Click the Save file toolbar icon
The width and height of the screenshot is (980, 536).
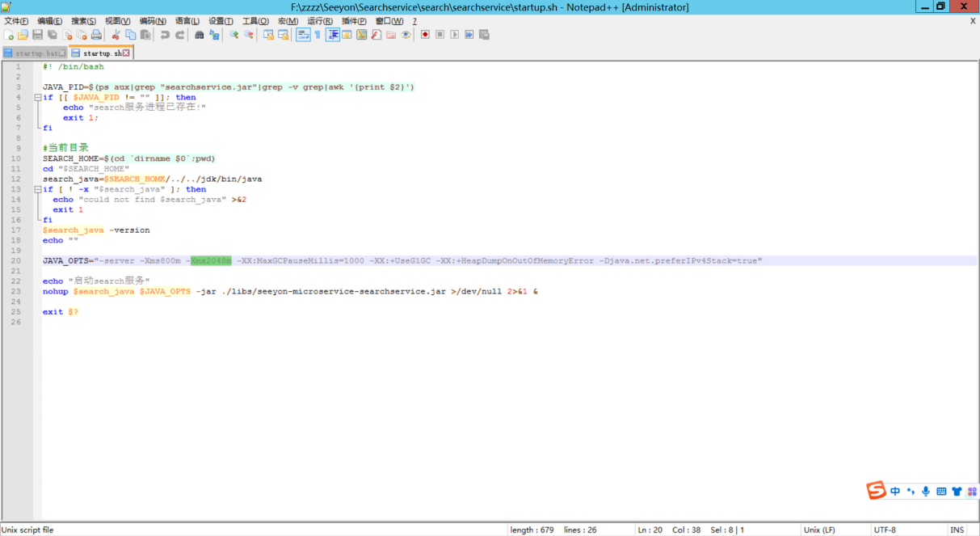[37, 35]
